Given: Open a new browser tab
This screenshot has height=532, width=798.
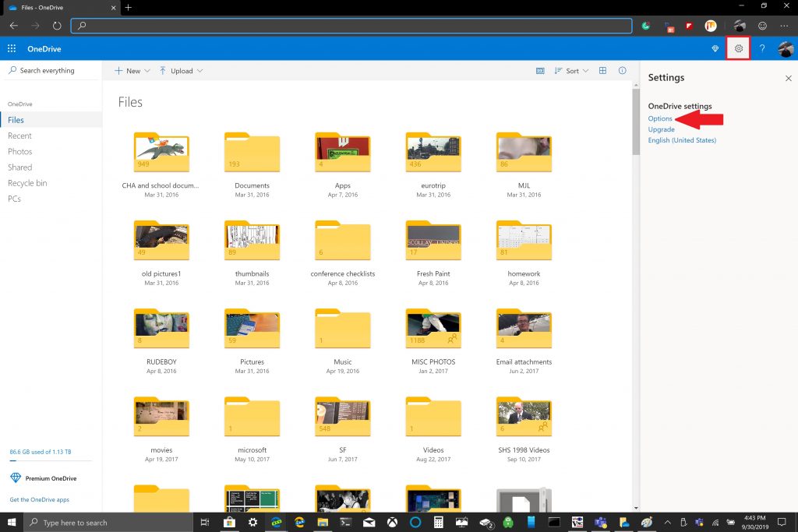Looking at the screenshot, I should click(x=129, y=7).
